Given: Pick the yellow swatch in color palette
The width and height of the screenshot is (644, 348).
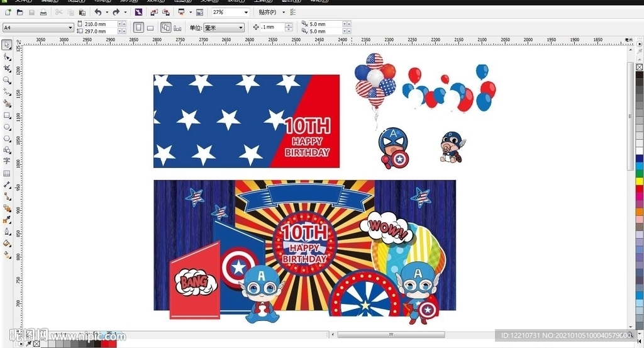Looking at the screenshot, I should tap(639, 181).
